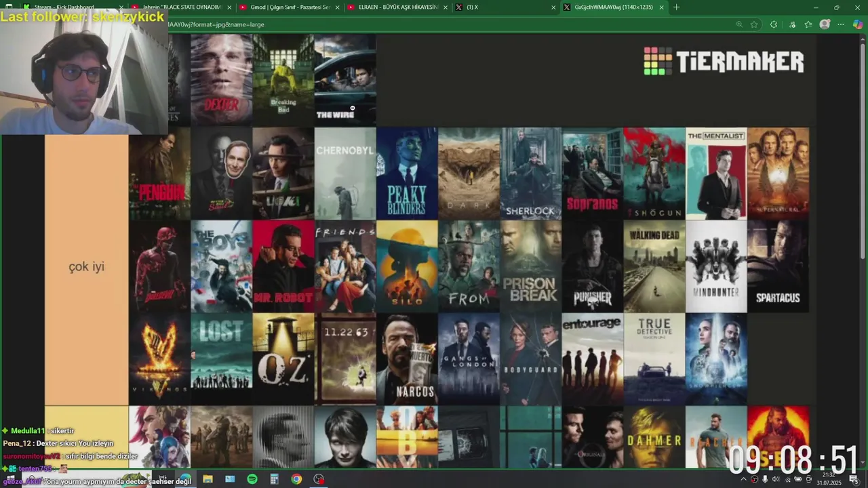Open the Copilot icon in browser toolbar
Viewport: 868px width, 488px height.
tap(858, 24)
